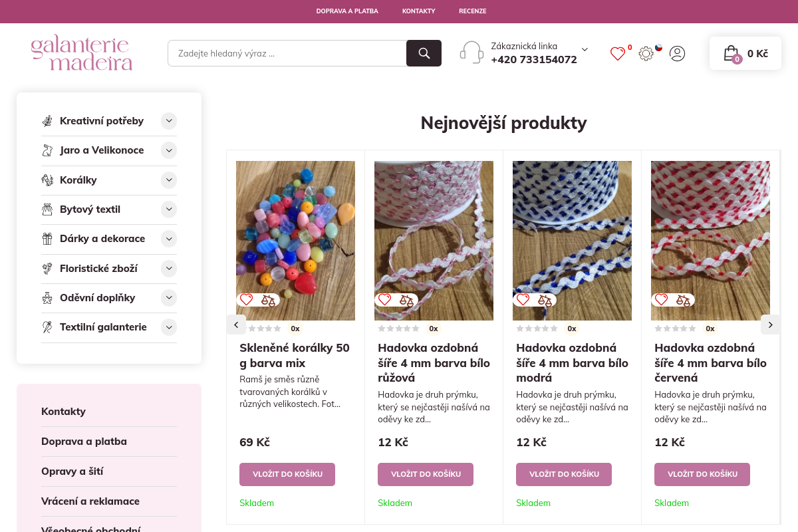Click the customer line headset icon

471,53
